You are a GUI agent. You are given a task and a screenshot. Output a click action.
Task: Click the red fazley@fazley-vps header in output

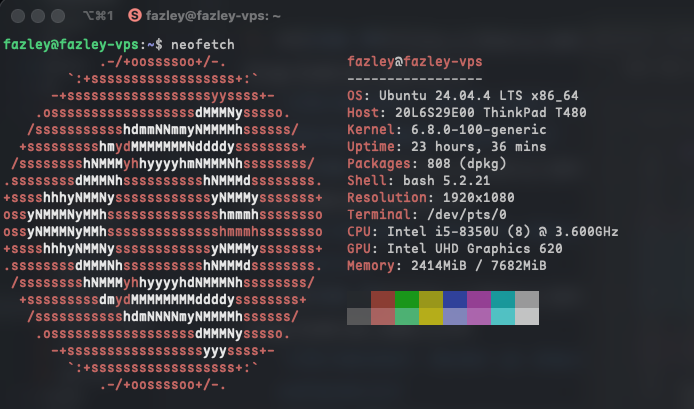[x=415, y=62]
